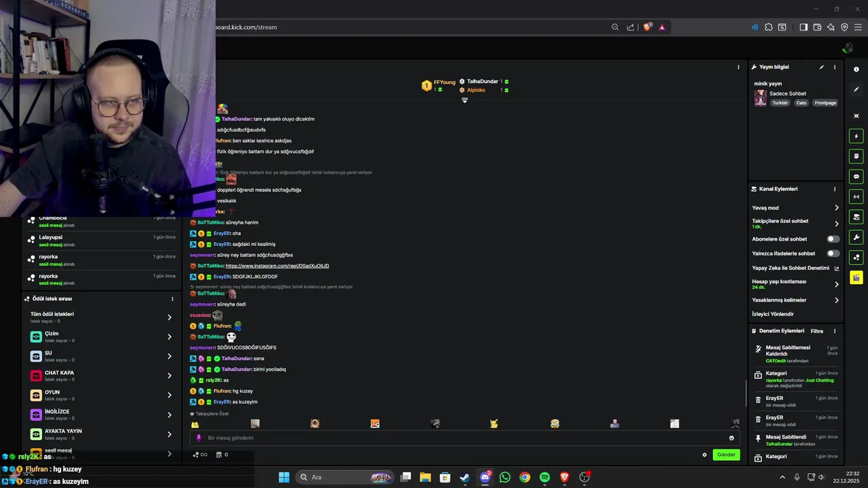This screenshot has height=488, width=868.
Task: Click the Filtre option in Denetim Eylemleri
Action: [x=816, y=331]
